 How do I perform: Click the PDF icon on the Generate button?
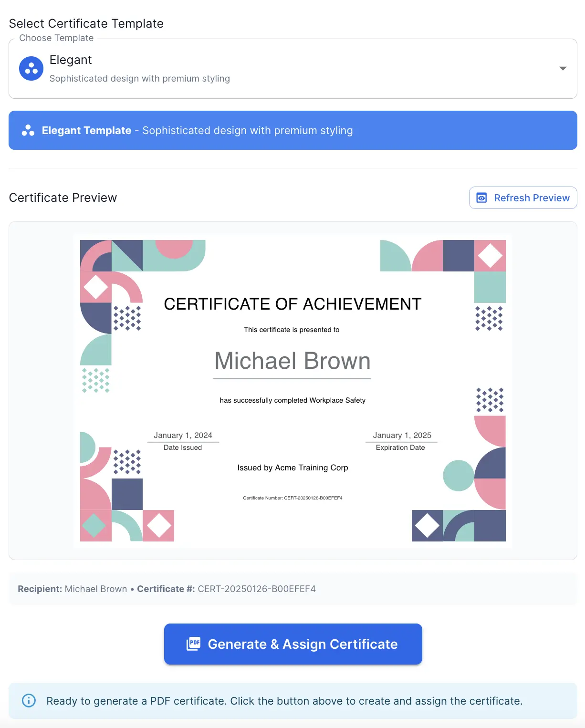point(193,644)
